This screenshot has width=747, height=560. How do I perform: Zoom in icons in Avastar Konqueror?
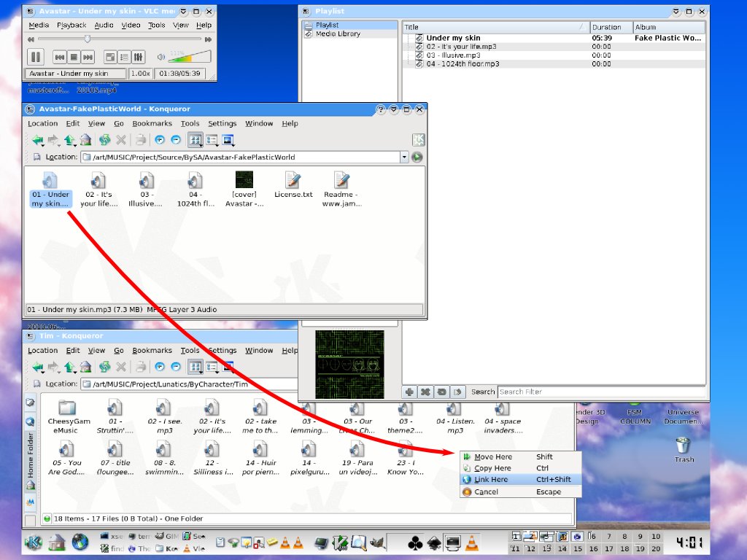click(160, 140)
